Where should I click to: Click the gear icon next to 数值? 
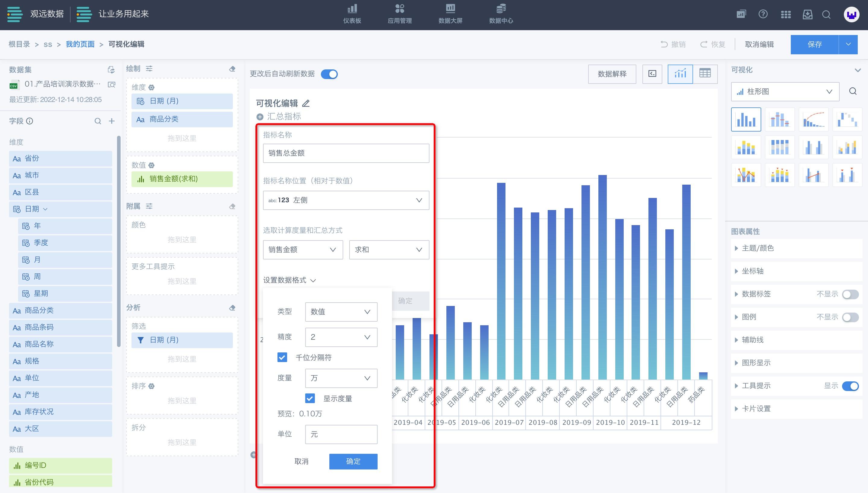tap(152, 165)
